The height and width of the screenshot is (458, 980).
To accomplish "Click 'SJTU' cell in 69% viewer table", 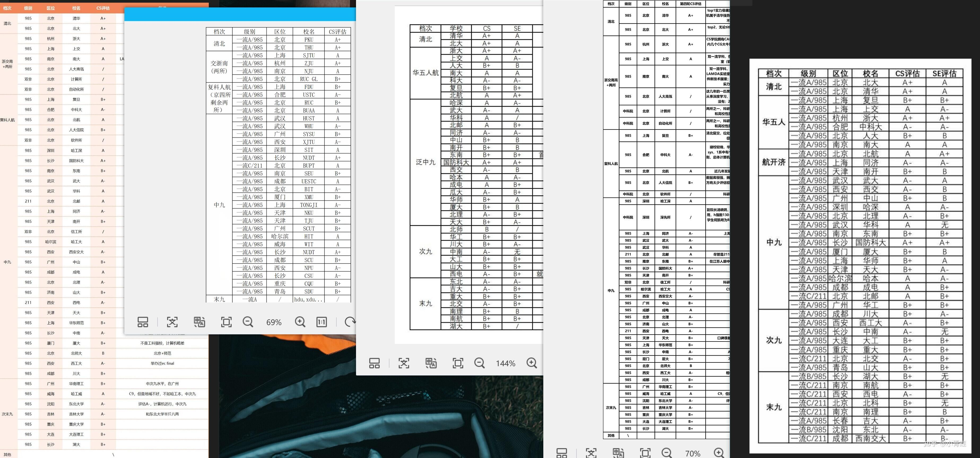I will coord(309,55).
